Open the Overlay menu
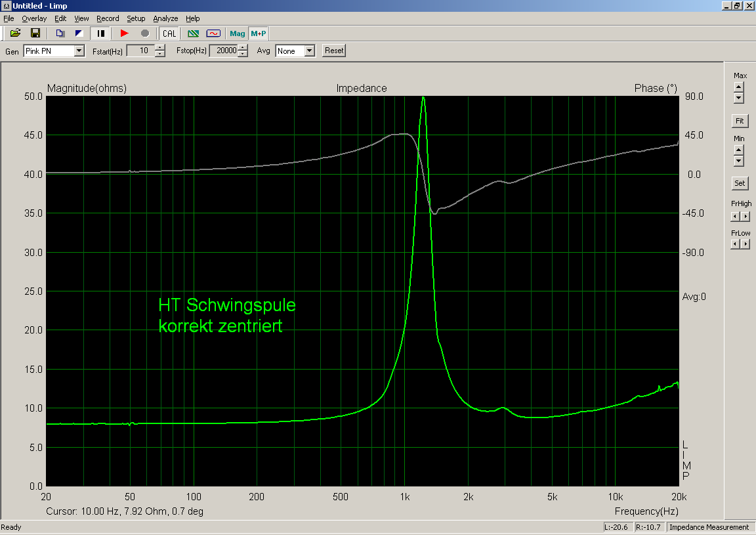Image resolution: width=756 pixels, height=535 pixels. coord(34,18)
